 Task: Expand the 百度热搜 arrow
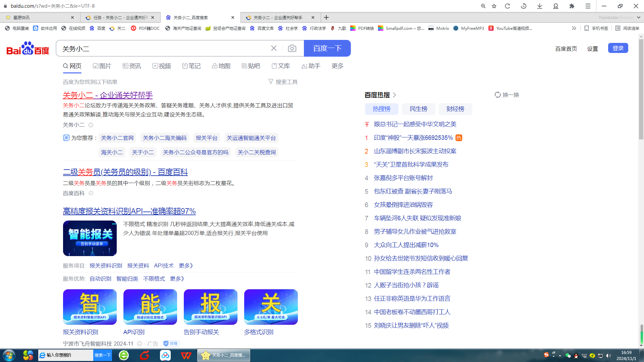coord(394,95)
